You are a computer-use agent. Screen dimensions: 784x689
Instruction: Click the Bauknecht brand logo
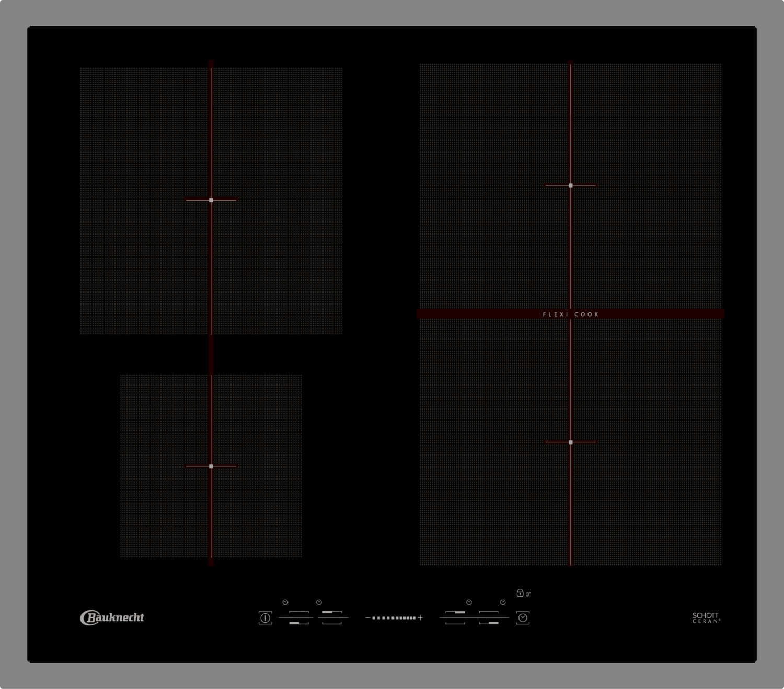pos(112,617)
